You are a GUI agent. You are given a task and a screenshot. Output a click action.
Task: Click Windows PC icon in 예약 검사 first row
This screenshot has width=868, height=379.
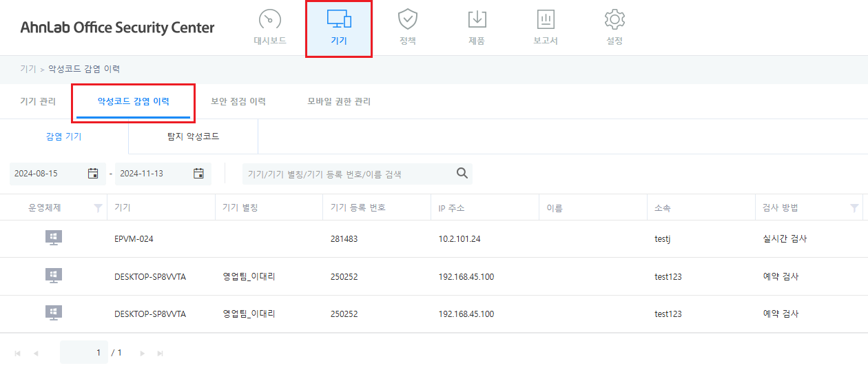pos(54,276)
